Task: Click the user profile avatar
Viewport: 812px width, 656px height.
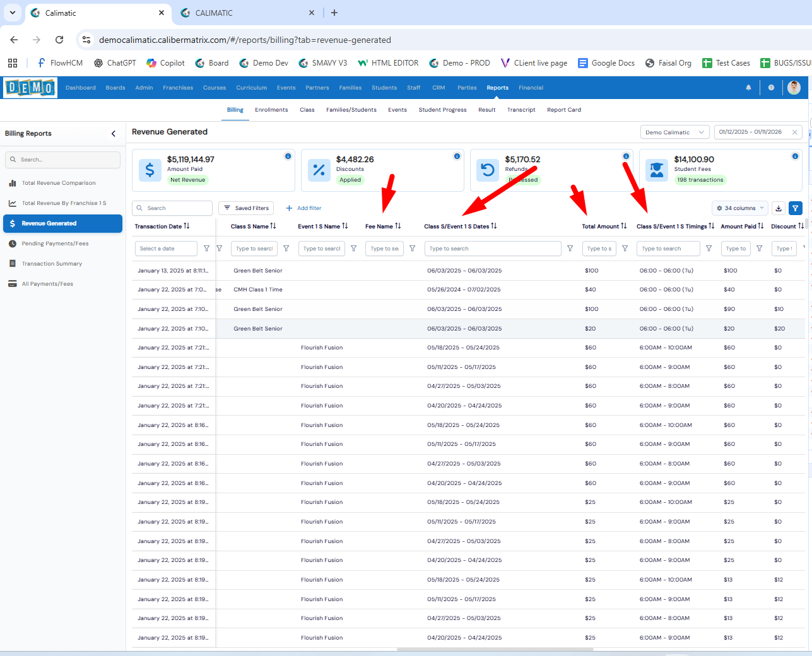Action: [794, 88]
